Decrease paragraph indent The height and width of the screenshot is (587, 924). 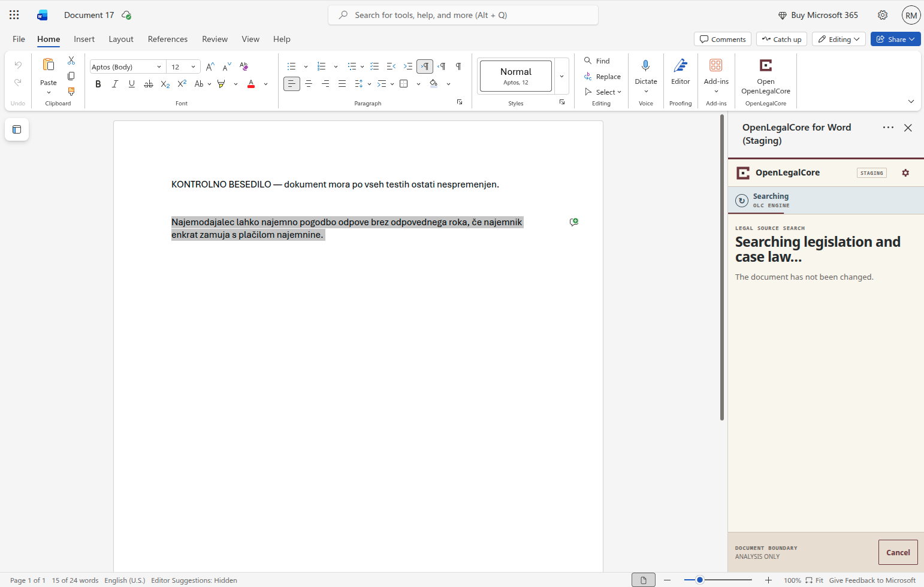pos(391,66)
